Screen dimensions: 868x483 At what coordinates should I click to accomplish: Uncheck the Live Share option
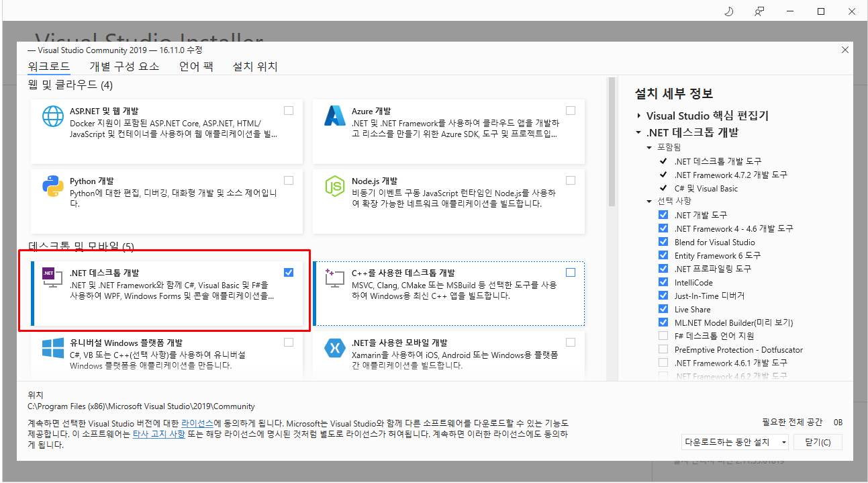coord(663,309)
